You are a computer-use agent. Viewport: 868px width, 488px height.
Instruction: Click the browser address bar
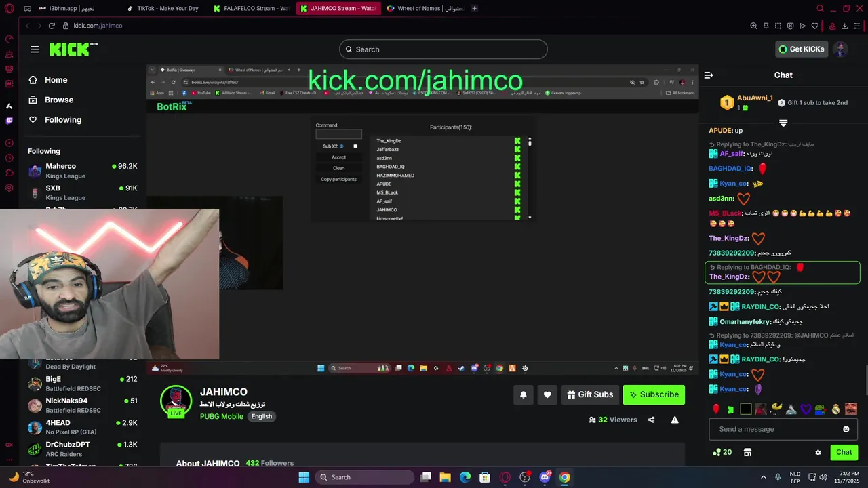point(400,26)
